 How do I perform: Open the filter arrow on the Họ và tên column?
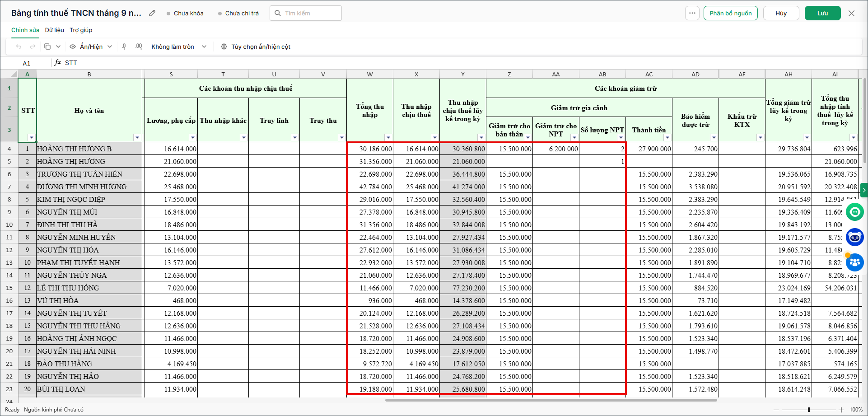[x=137, y=138]
